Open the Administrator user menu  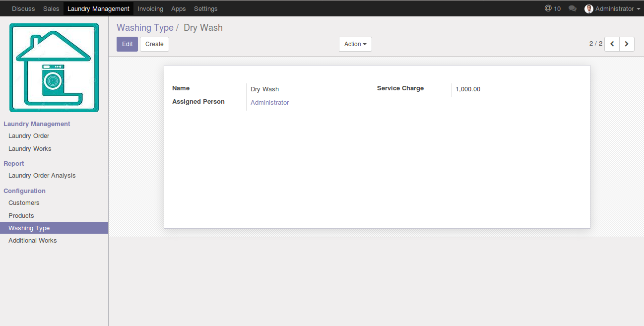pos(613,8)
